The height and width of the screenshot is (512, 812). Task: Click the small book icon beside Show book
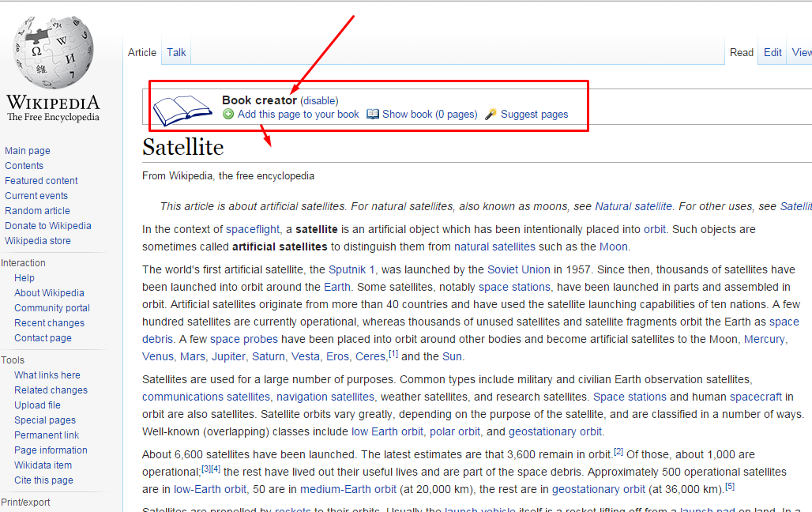pyautogui.click(x=372, y=114)
